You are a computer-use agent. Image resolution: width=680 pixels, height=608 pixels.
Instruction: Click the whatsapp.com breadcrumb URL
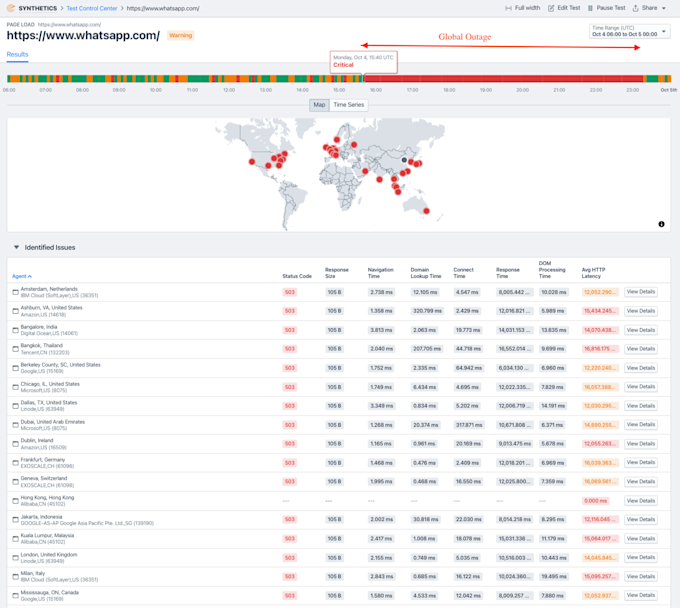[x=163, y=8]
